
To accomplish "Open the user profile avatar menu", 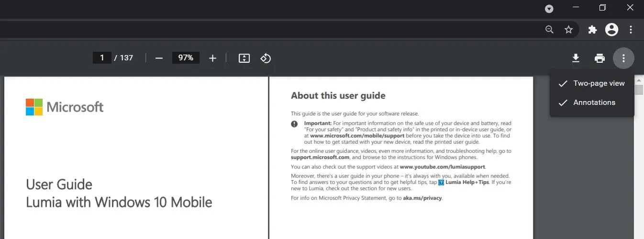I will coord(611,30).
